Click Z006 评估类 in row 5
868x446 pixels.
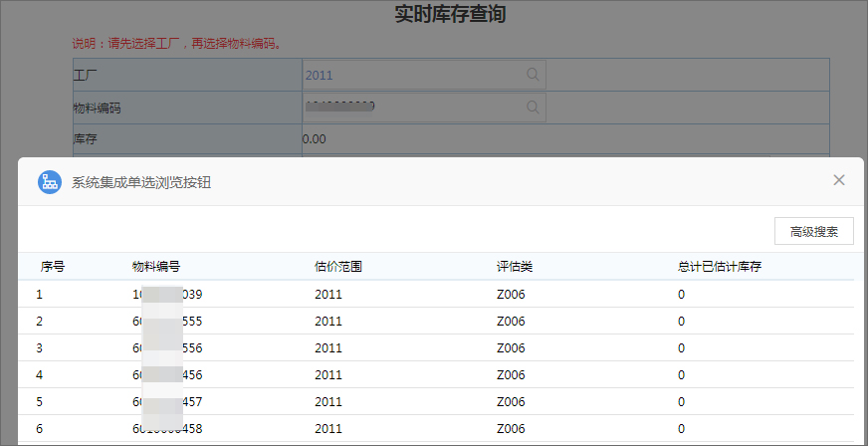(511, 402)
